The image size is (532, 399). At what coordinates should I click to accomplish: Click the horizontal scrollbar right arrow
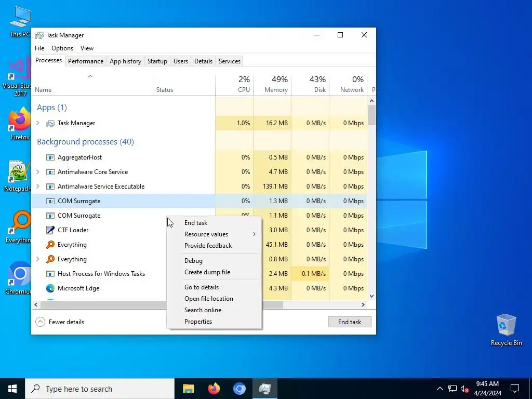(363, 304)
